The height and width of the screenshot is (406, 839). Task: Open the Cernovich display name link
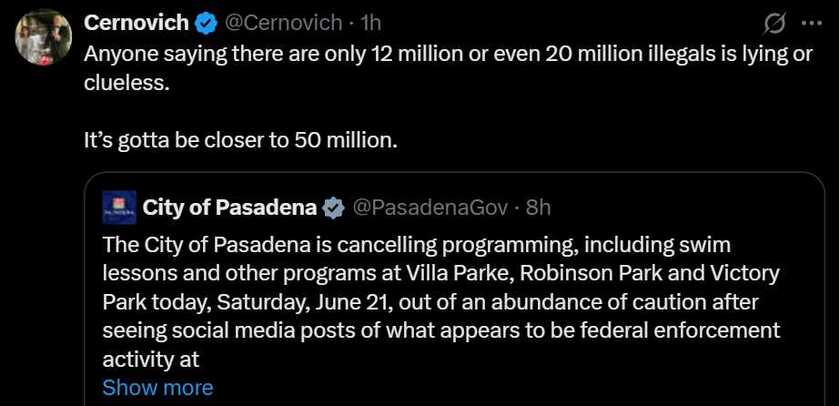point(137,23)
